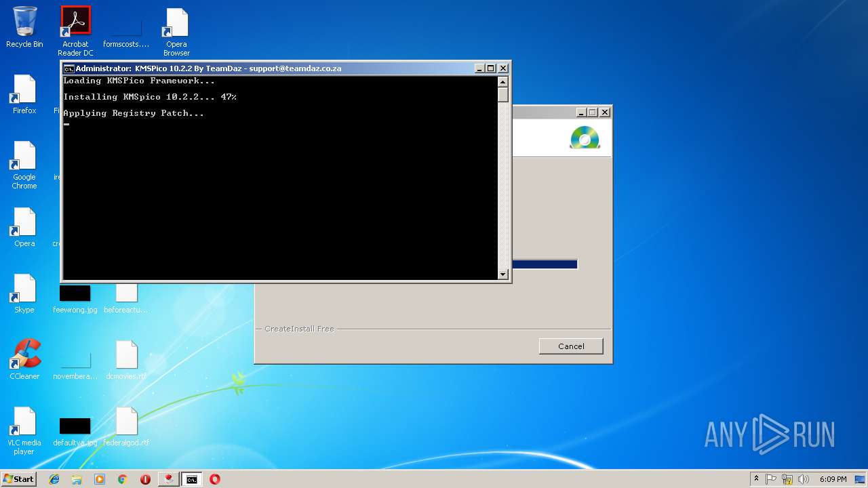The height and width of the screenshot is (488, 868).
Task: Select the beforeactu file on desktop
Action: coord(126,299)
